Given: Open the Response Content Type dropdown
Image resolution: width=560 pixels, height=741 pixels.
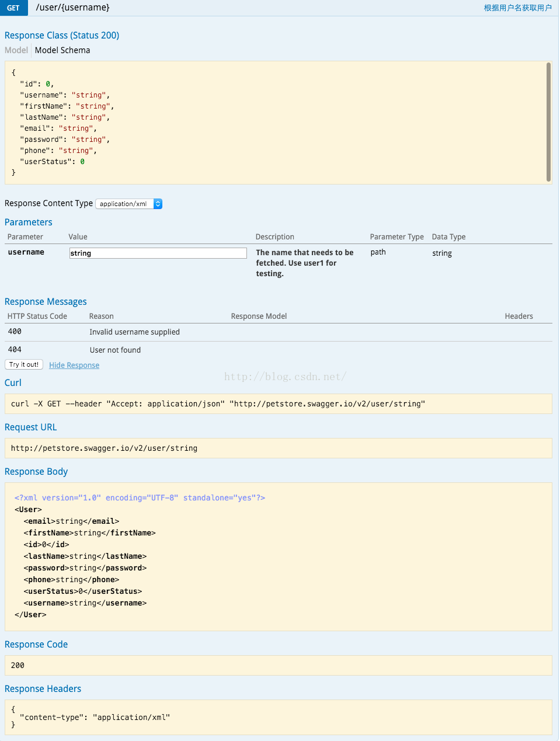Looking at the screenshot, I should click(128, 204).
